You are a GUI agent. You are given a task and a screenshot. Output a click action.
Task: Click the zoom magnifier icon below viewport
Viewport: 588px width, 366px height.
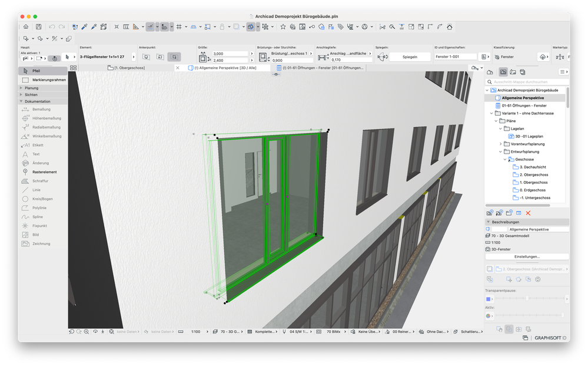coord(87,332)
